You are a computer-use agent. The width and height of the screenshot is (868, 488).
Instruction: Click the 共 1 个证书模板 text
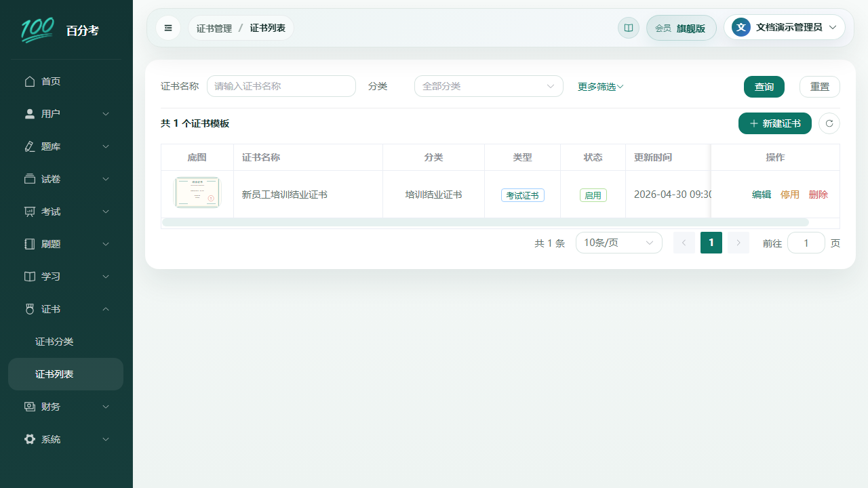pyautogui.click(x=195, y=123)
